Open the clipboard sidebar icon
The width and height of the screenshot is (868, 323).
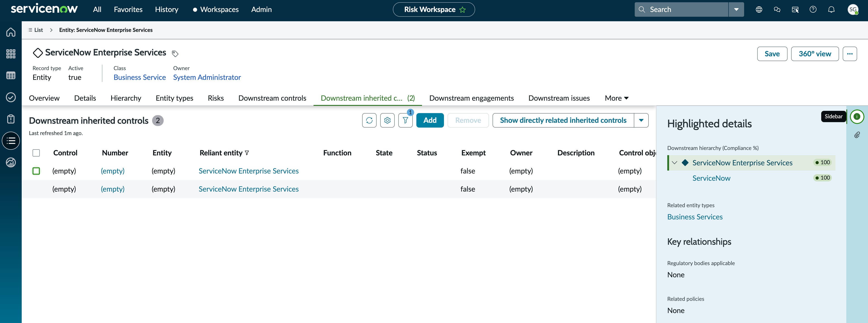(x=11, y=119)
